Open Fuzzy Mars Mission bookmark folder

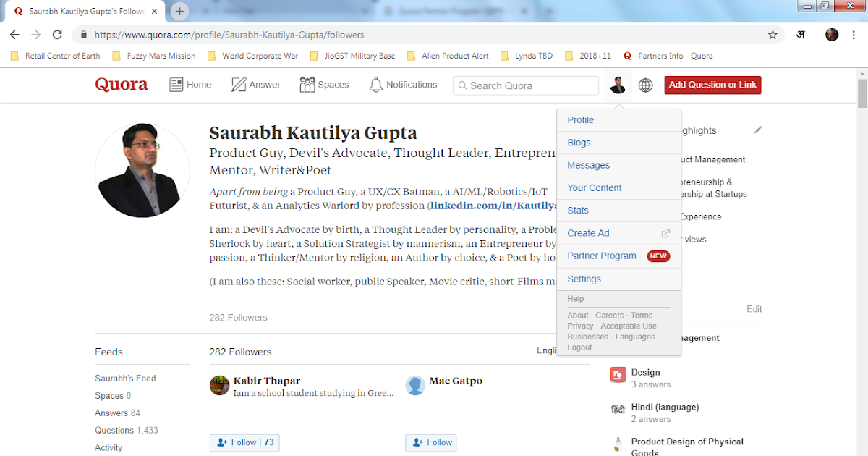(154, 56)
